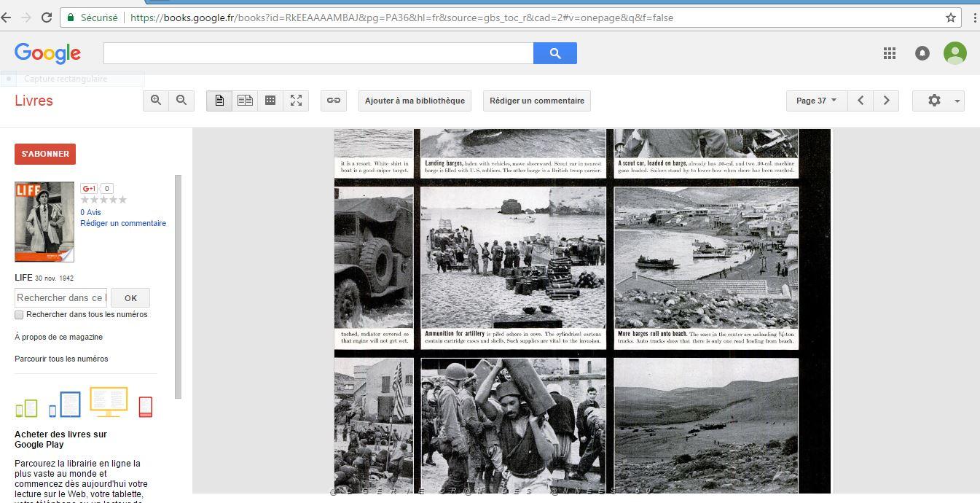Open the Chrome menu with three dots
This screenshot has width=980, height=503.
(x=974, y=17)
